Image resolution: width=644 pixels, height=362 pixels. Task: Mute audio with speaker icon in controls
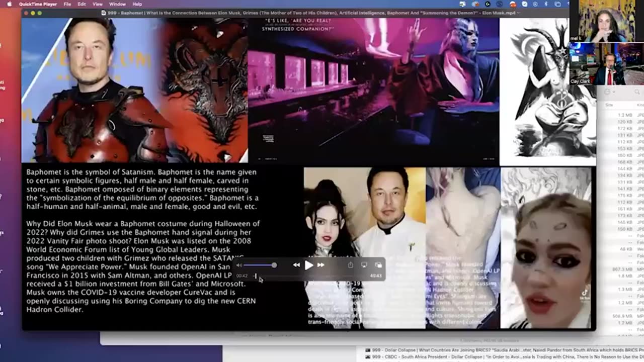(x=239, y=265)
